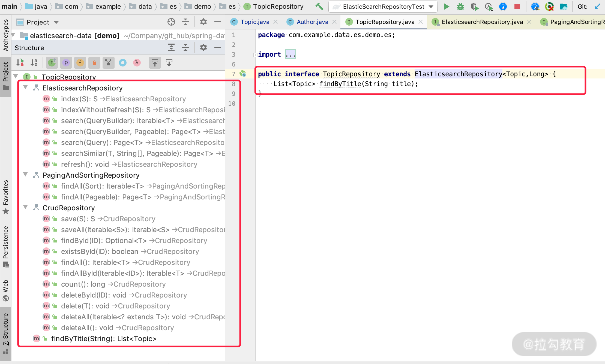Click Sort by Visibility icon in Structure
The height and width of the screenshot is (364, 605).
20,63
